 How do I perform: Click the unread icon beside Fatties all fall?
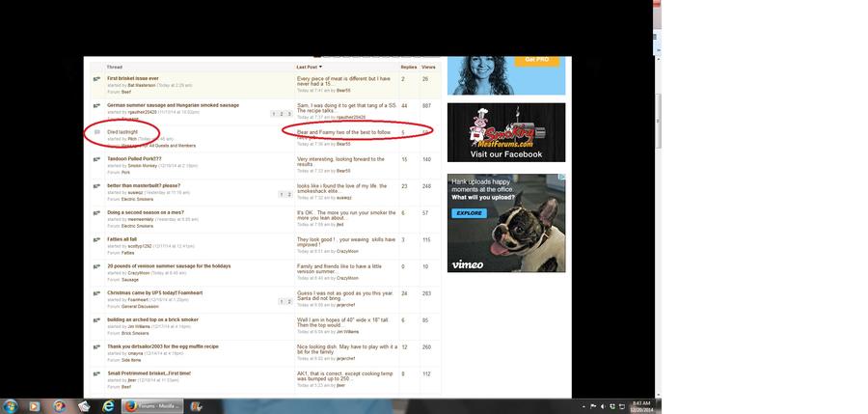point(96,239)
